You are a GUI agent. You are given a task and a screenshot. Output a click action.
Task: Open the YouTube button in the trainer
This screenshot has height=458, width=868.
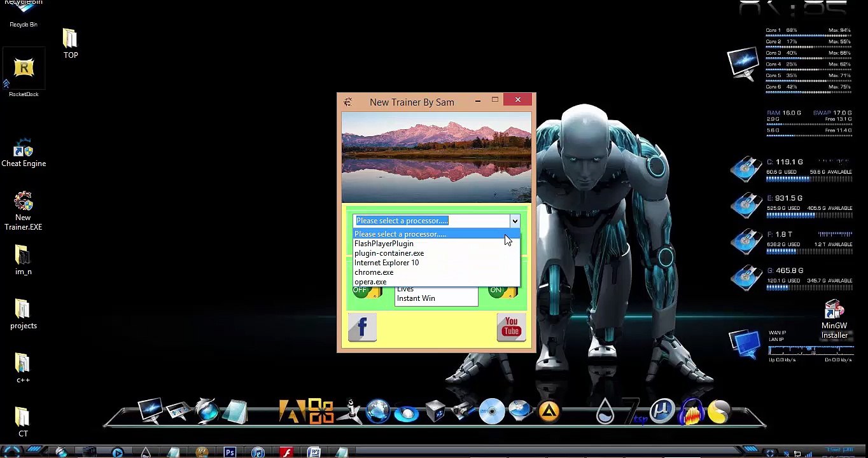click(x=512, y=327)
